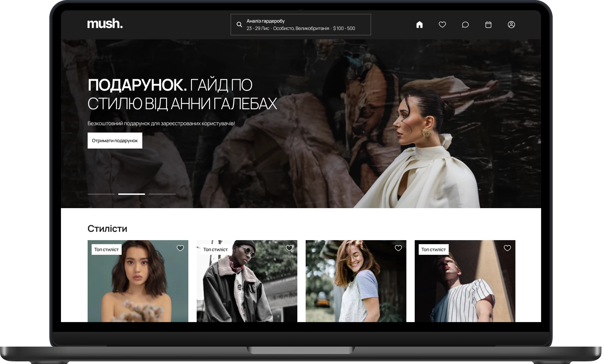
Task: Open the wardrobe analysis search field
Action: [301, 25]
